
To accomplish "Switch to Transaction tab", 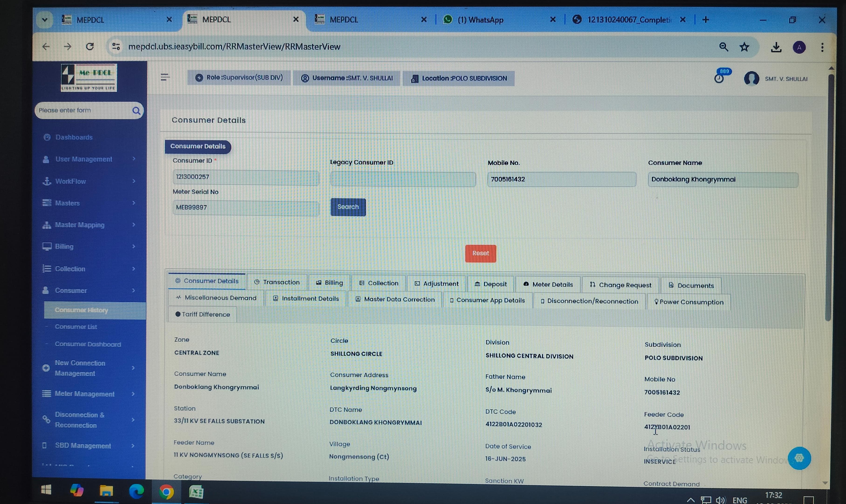I will [277, 282].
